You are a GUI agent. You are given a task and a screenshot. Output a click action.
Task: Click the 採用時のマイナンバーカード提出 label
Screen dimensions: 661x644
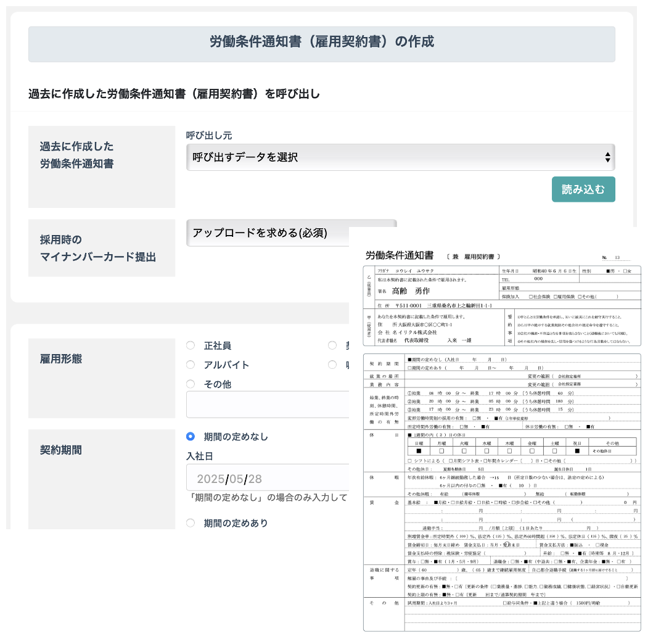coord(98,248)
